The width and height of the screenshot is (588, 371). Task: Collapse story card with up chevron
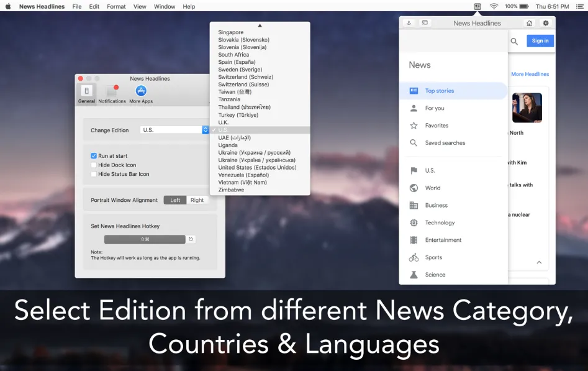pyautogui.click(x=539, y=262)
